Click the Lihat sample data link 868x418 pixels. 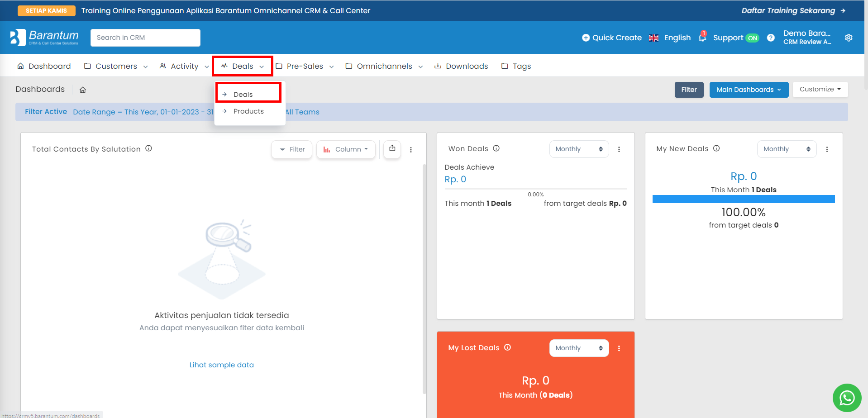(x=221, y=365)
